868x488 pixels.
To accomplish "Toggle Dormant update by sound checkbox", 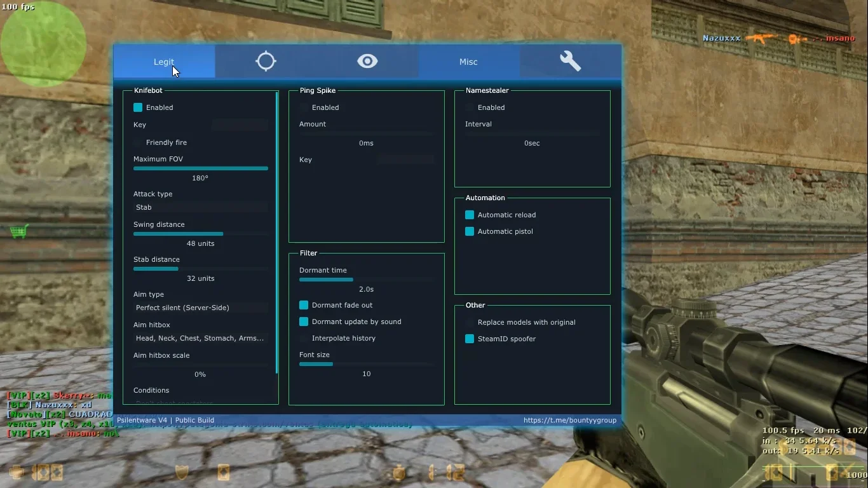I will [304, 322].
